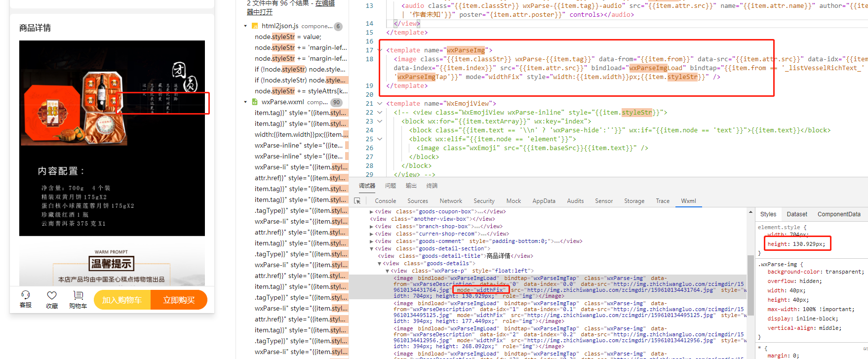Click the 90 results badge on wxParse.wxml
Viewport: 868px width, 359px height.
336,103
